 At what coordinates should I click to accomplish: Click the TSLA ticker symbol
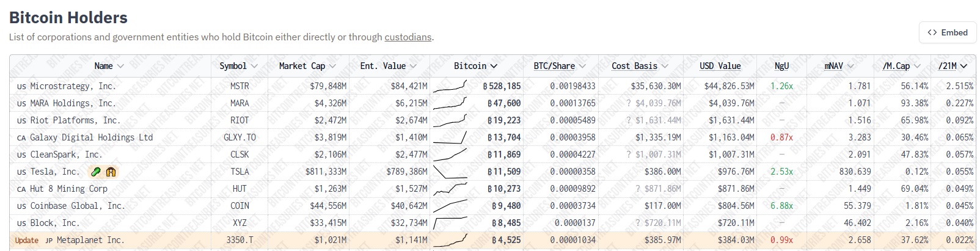[x=240, y=172]
